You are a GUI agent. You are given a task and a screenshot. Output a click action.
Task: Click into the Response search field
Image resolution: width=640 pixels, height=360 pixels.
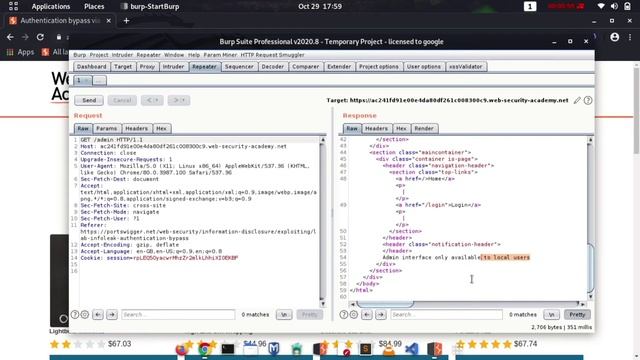[x=447, y=315]
